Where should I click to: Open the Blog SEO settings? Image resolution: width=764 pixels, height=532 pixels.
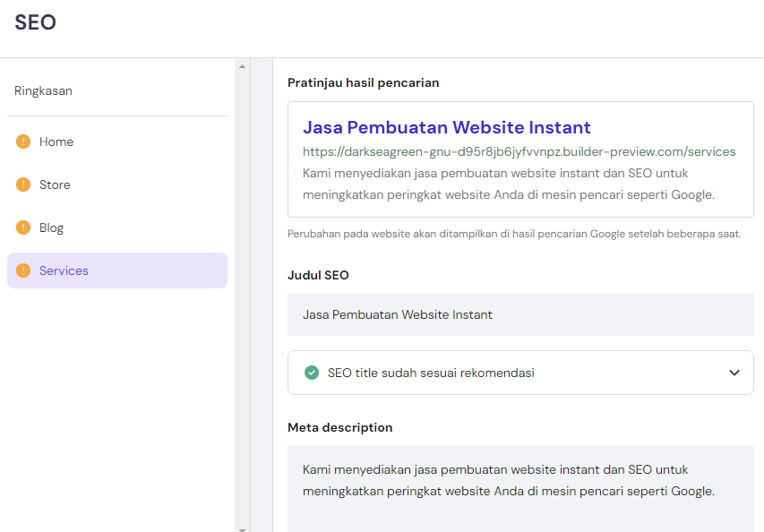(49, 227)
